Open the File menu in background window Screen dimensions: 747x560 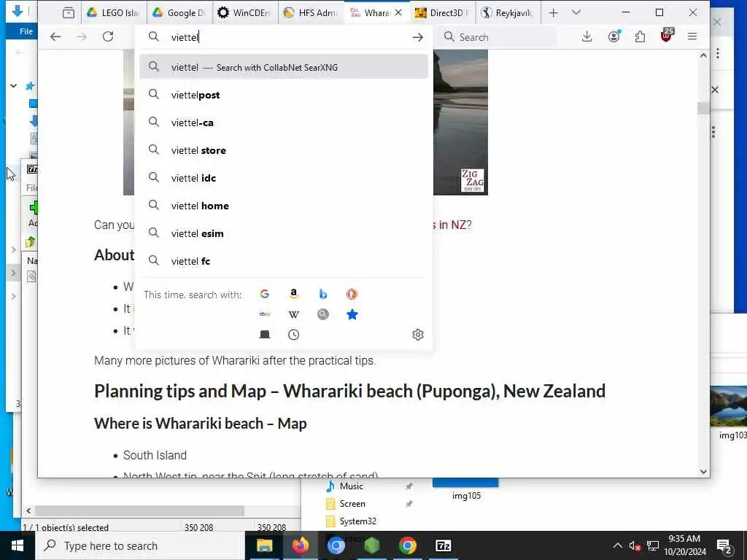click(26, 31)
